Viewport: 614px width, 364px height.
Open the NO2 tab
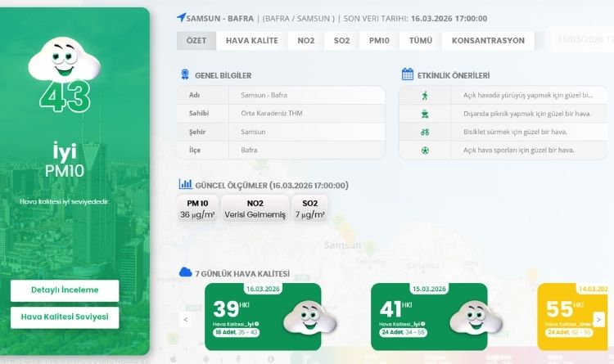pos(306,40)
